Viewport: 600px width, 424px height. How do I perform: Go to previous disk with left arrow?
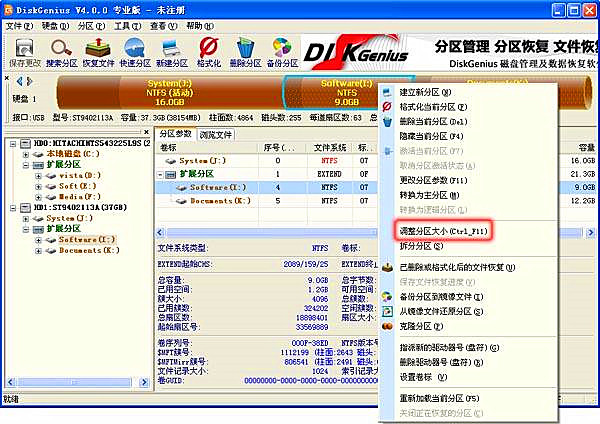[x=20, y=81]
